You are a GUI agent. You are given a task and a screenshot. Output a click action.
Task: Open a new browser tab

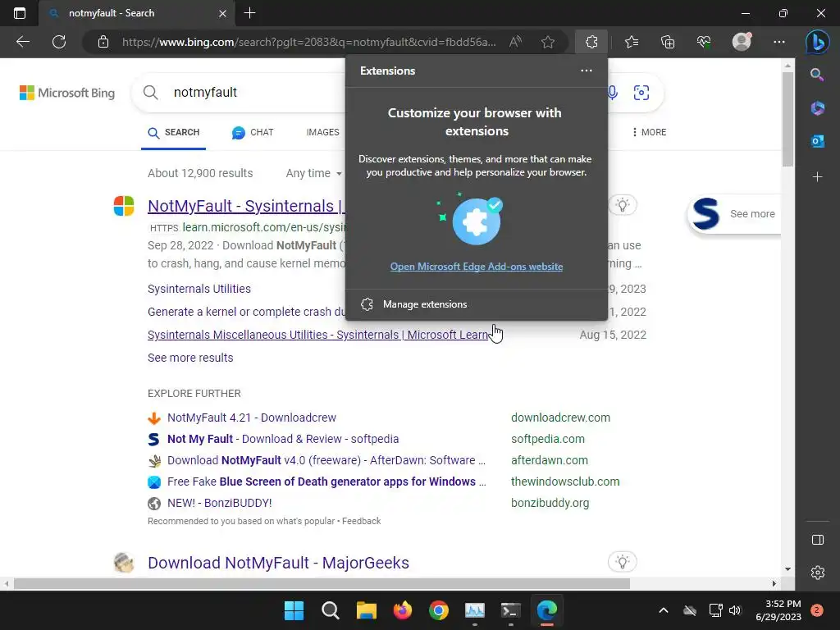pyautogui.click(x=249, y=13)
